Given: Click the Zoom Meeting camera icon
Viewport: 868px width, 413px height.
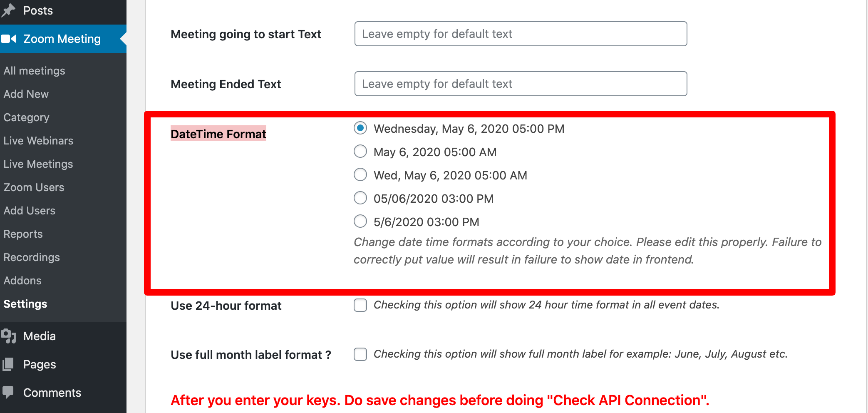Looking at the screenshot, I should pyautogui.click(x=9, y=38).
